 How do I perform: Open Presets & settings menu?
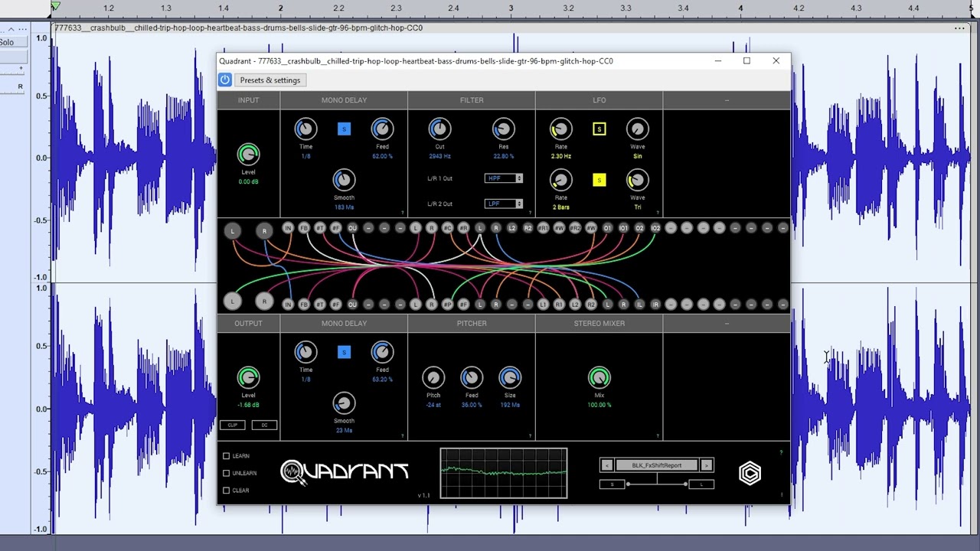click(270, 80)
